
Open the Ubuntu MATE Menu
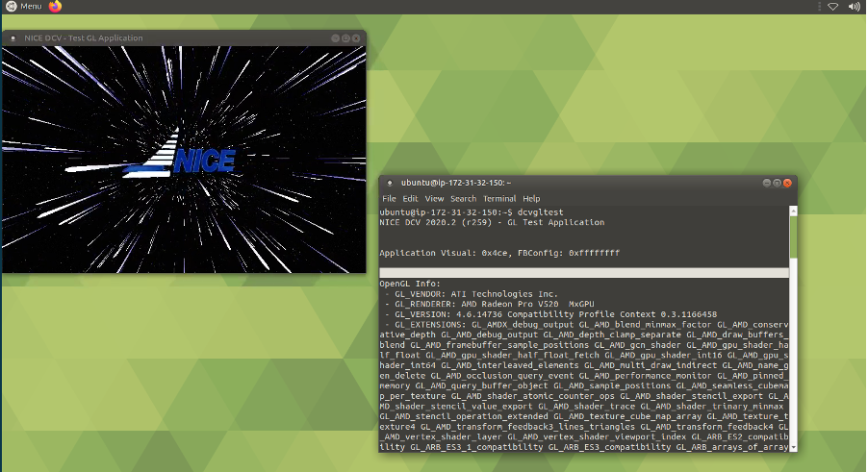pos(24,7)
